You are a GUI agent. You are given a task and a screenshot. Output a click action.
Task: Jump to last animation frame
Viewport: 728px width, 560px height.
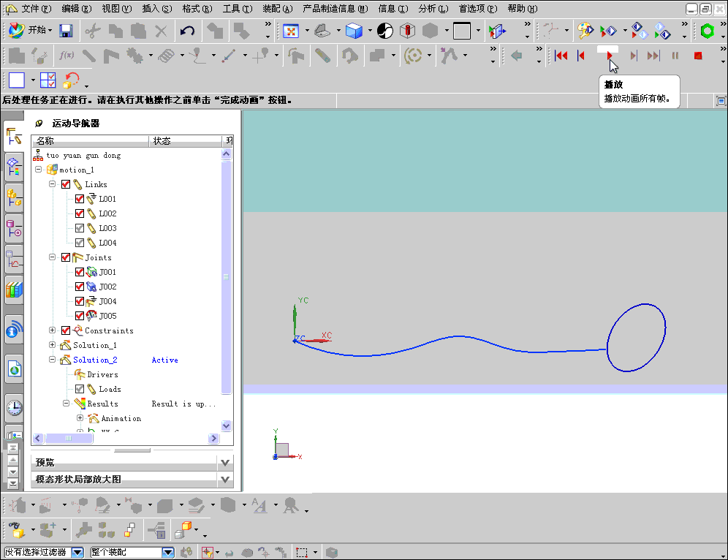click(x=653, y=56)
